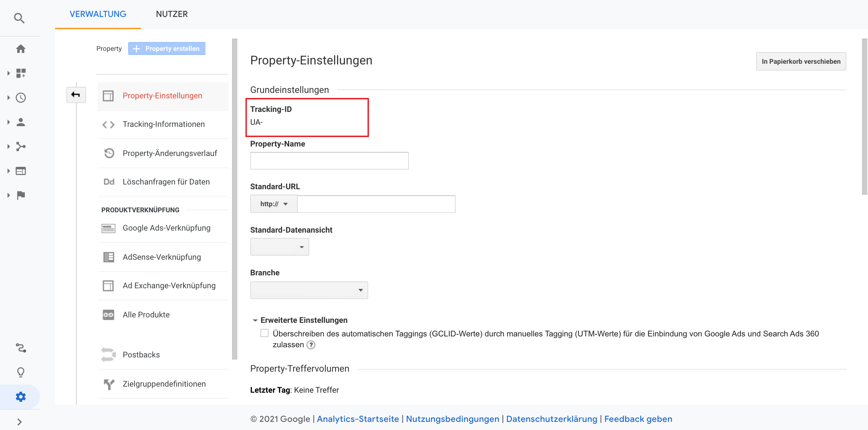This screenshot has height=430, width=868.
Task: Open the http:// protocol dropdown
Action: [x=274, y=204]
